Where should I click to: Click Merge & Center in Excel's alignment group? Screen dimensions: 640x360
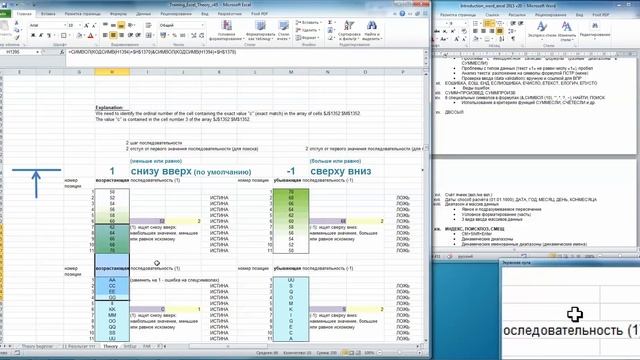click(149, 35)
